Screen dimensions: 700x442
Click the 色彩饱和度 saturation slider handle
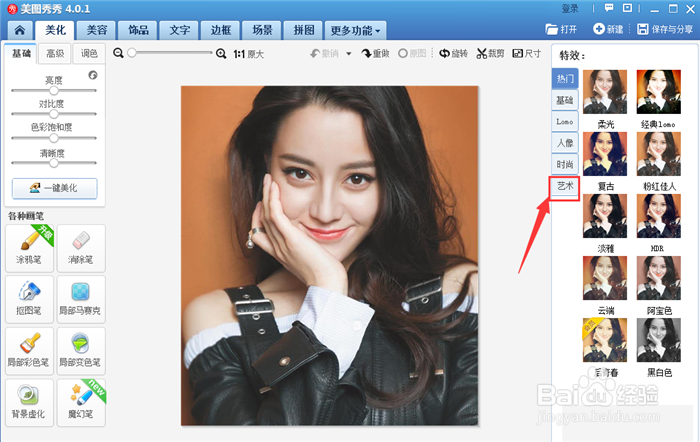pyautogui.click(x=54, y=138)
